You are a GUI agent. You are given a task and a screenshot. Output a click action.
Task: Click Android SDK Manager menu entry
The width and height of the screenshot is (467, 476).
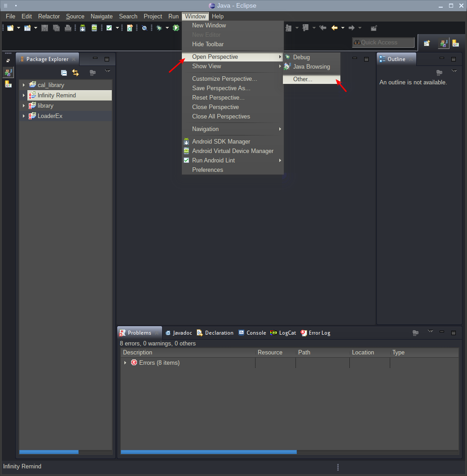(x=233, y=141)
